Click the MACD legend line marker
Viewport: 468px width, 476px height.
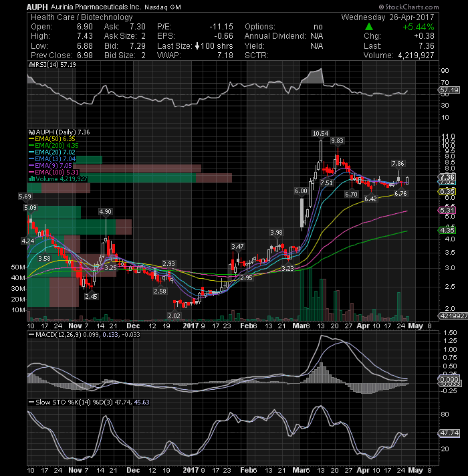pos(31,334)
